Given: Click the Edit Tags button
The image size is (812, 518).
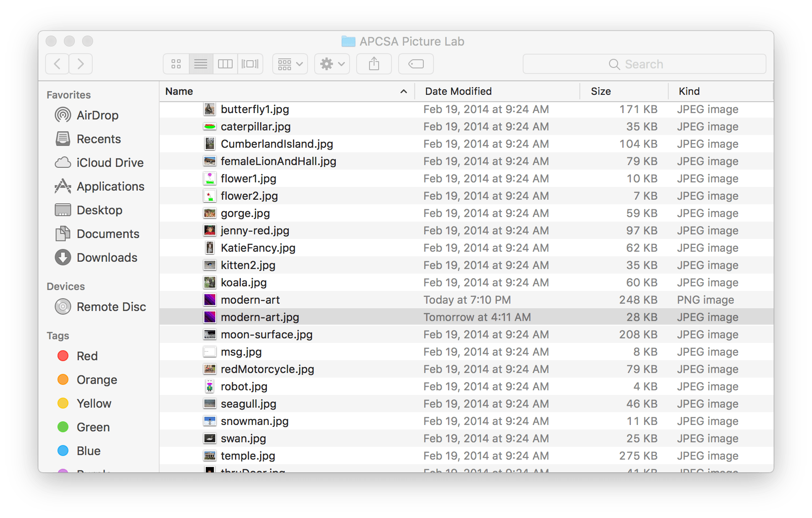Looking at the screenshot, I should pyautogui.click(x=416, y=64).
